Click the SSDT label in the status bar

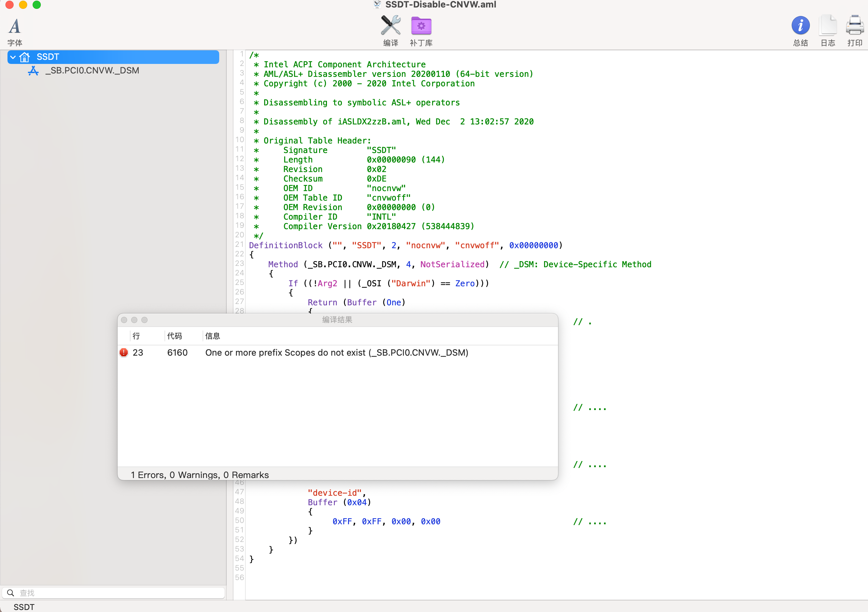click(x=24, y=607)
